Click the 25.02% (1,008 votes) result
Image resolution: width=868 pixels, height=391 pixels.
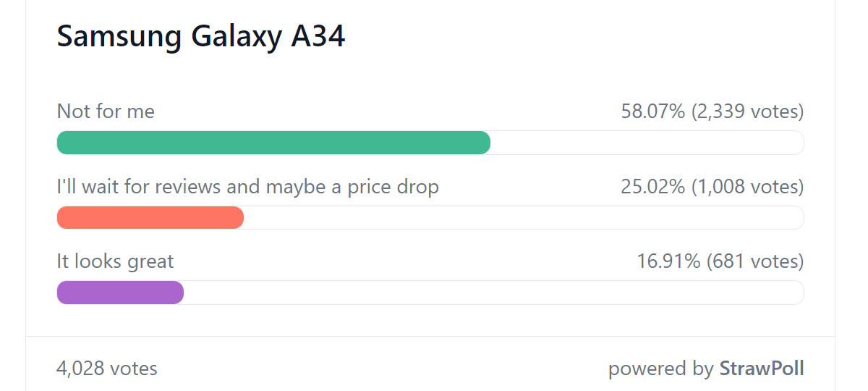[712, 187]
